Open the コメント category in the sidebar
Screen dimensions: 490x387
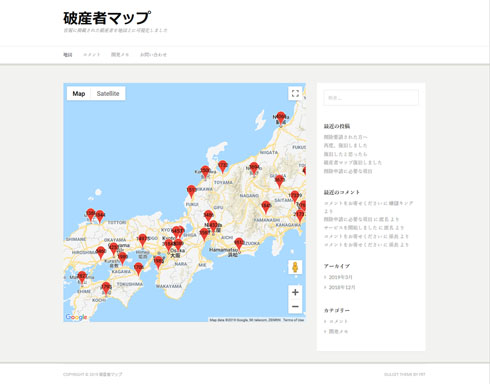(338, 321)
